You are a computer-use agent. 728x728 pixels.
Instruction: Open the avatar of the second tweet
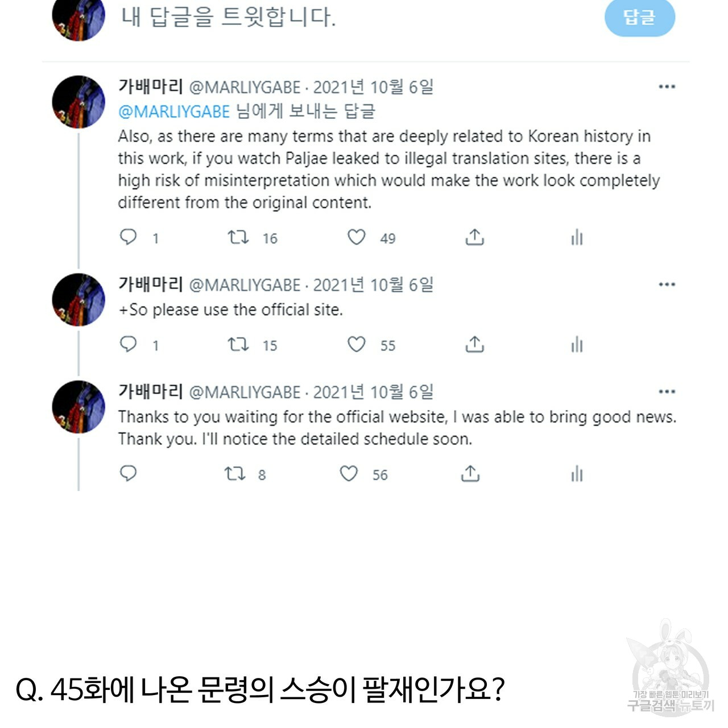[x=78, y=300]
